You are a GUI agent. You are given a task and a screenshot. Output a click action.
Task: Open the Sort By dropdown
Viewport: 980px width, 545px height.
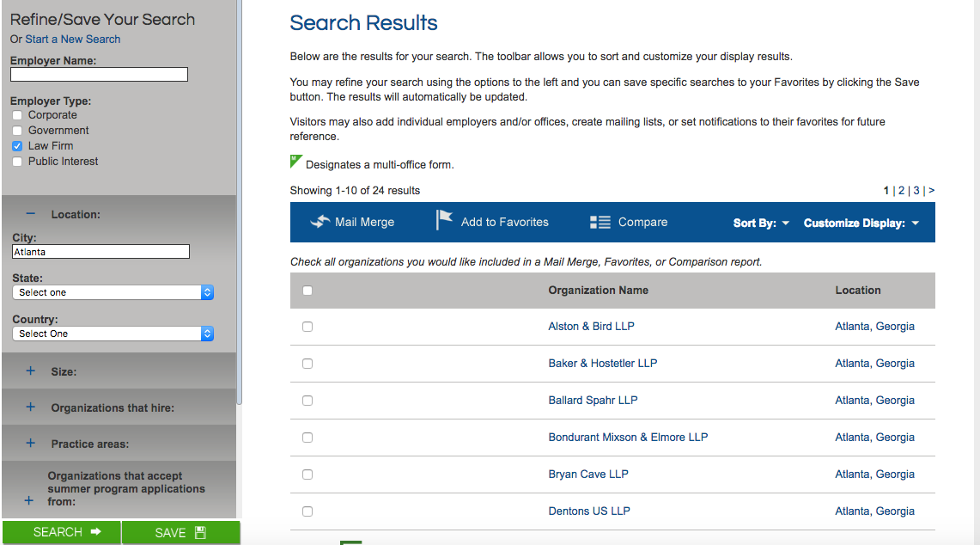point(761,223)
